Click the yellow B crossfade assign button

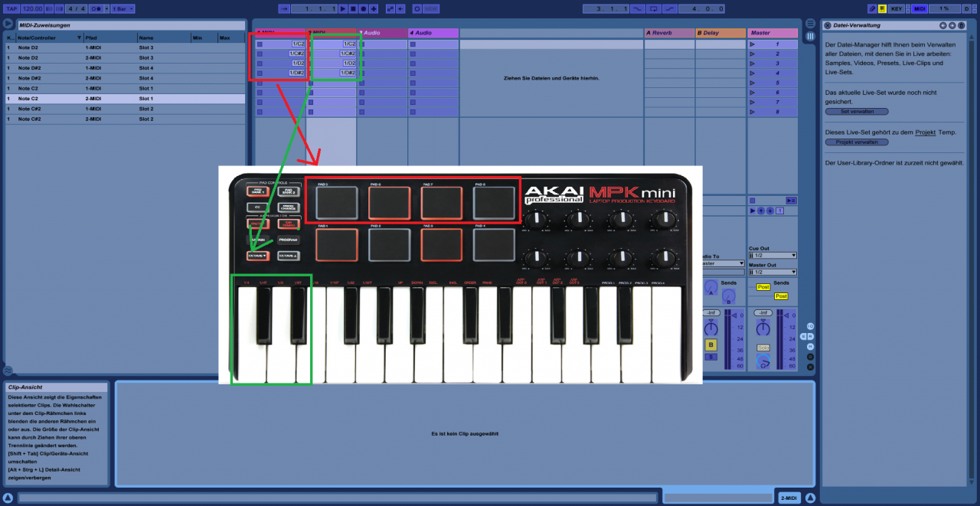pos(710,344)
